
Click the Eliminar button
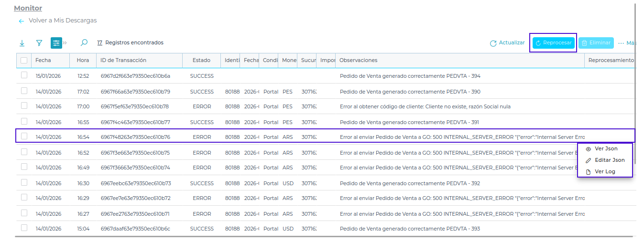coord(596,43)
